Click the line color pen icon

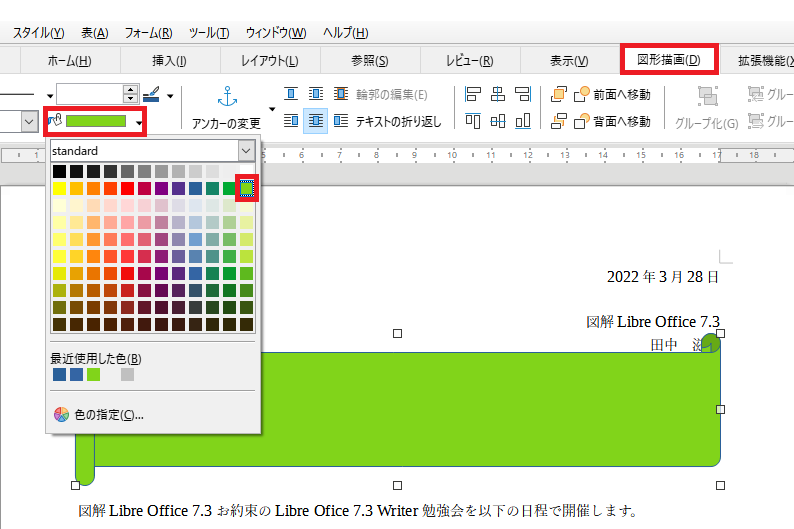(151, 94)
